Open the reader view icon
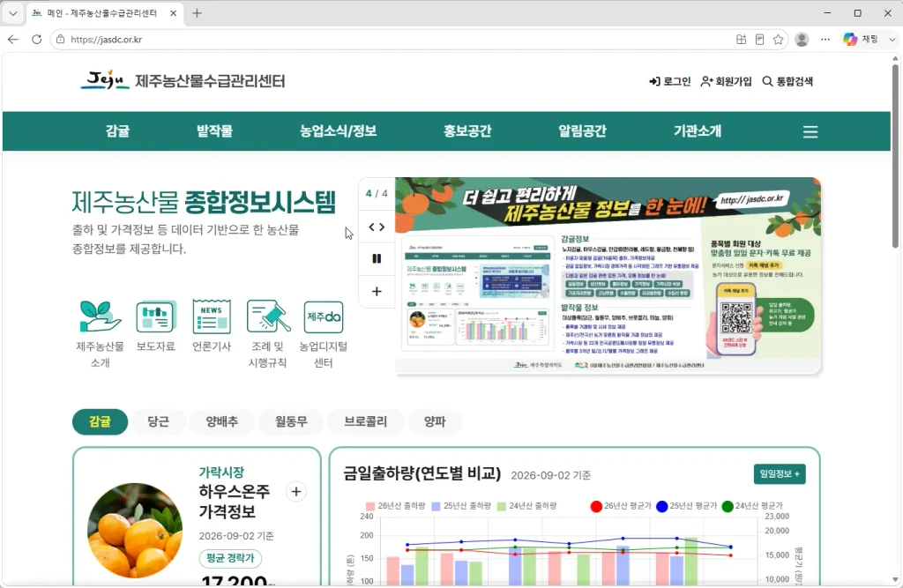Screen dimensions: 903x588 point(759,39)
